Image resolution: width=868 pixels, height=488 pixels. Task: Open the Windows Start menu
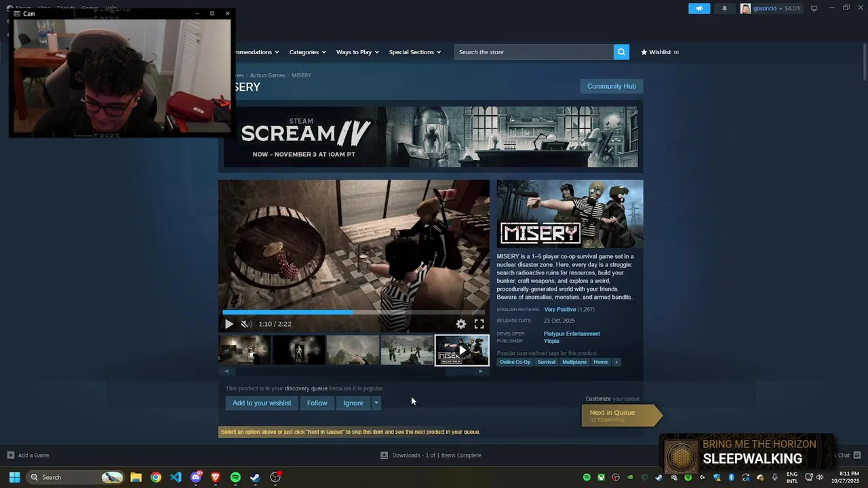click(14, 477)
